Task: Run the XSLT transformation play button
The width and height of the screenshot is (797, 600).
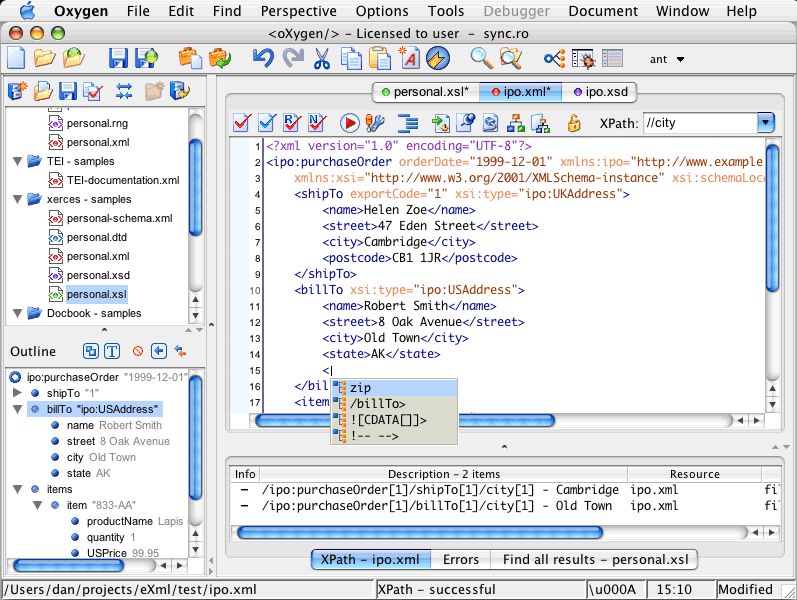Action: (x=349, y=123)
